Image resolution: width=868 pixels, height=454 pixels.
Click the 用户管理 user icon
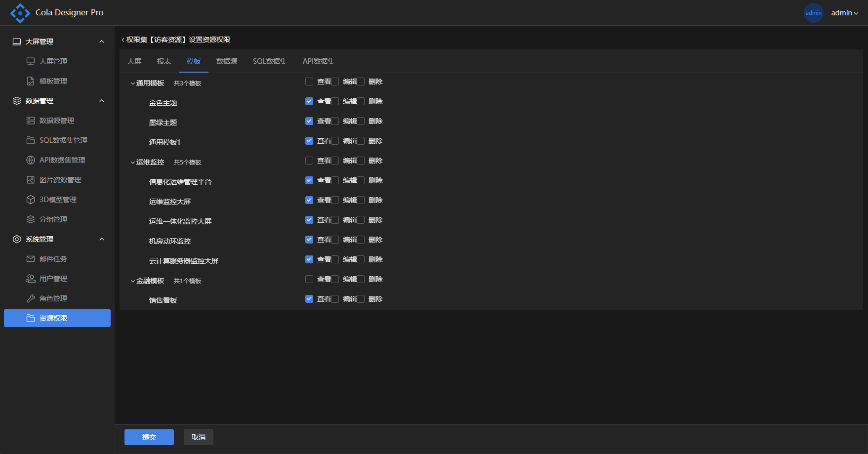[x=31, y=279]
